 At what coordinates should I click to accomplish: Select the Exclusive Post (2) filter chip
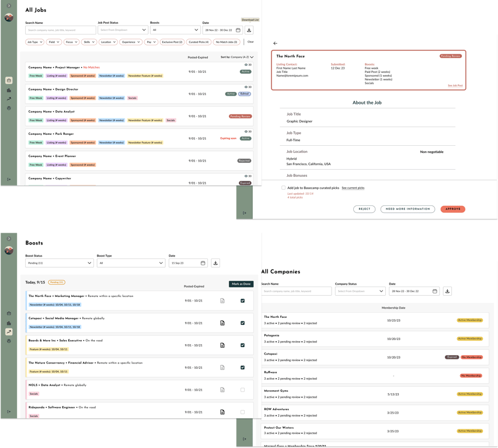[x=172, y=42]
